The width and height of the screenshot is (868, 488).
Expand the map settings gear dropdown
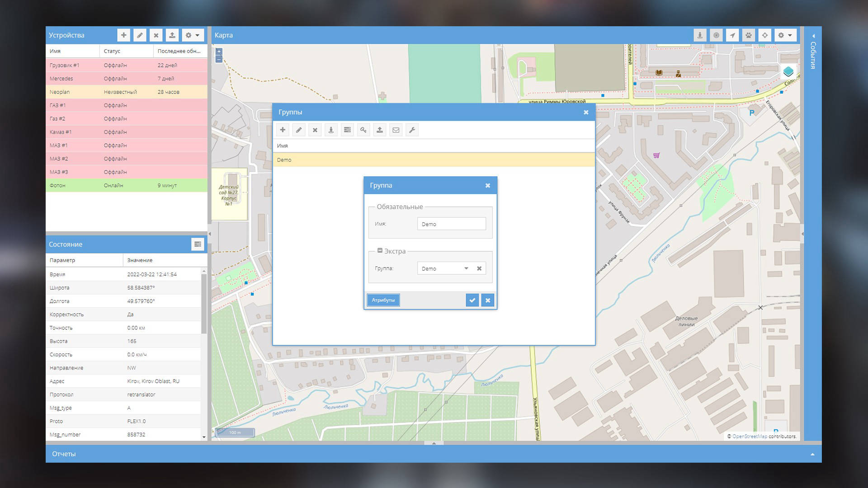coord(785,35)
